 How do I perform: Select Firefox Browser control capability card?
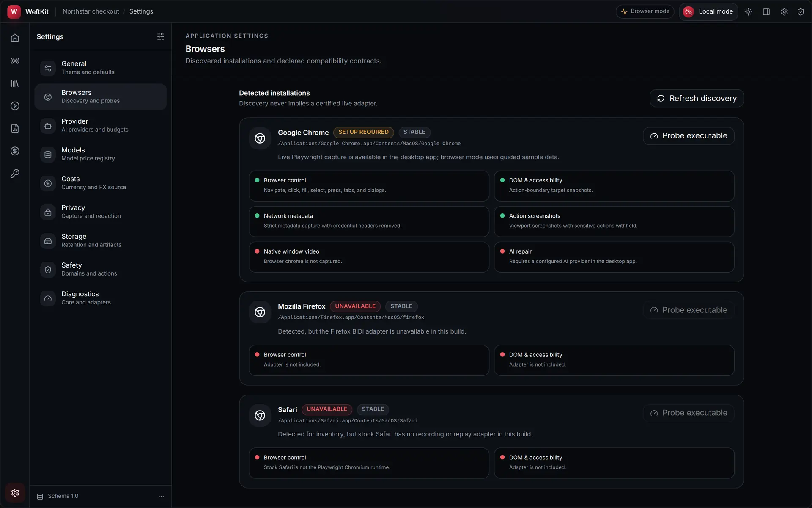(x=369, y=360)
